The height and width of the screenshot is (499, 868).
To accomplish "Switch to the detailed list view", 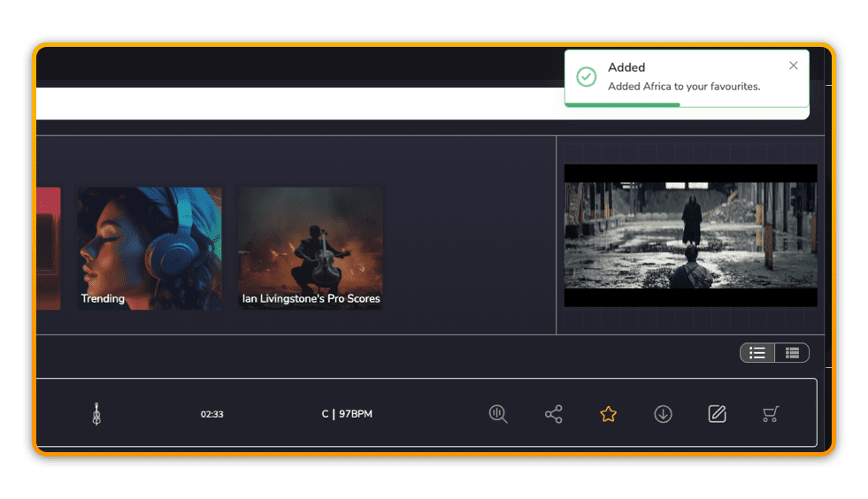I will point(792,353).
